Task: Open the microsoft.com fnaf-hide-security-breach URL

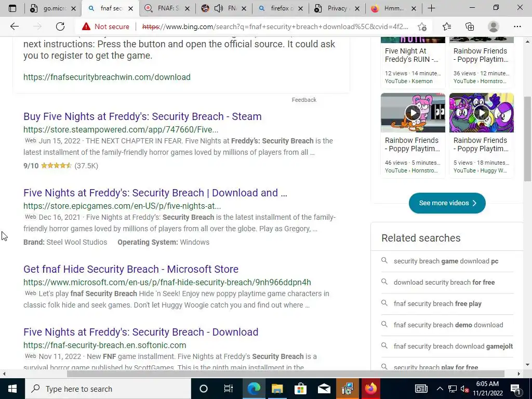Action: point(167,282)
